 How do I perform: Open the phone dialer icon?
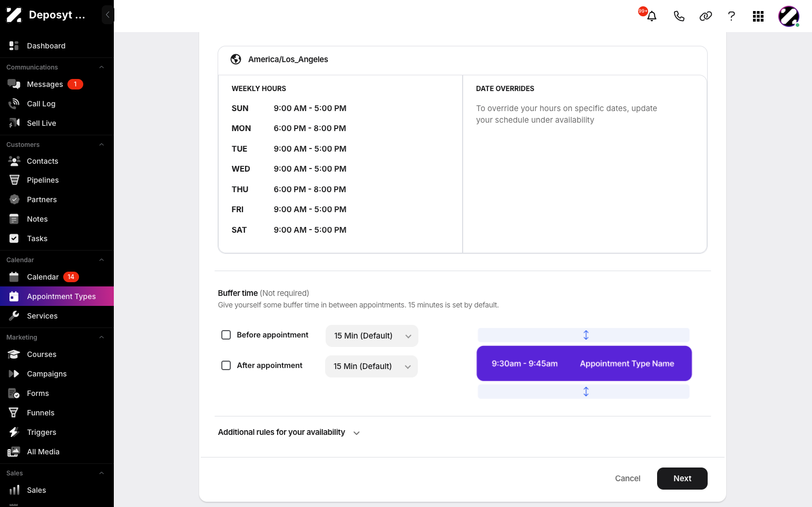[x=679, y=16]
